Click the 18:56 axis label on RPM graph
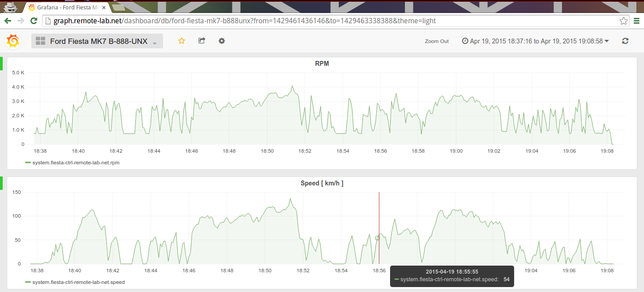Image resolution: width=644 pixels, height=292 pixels. point(381,151)
